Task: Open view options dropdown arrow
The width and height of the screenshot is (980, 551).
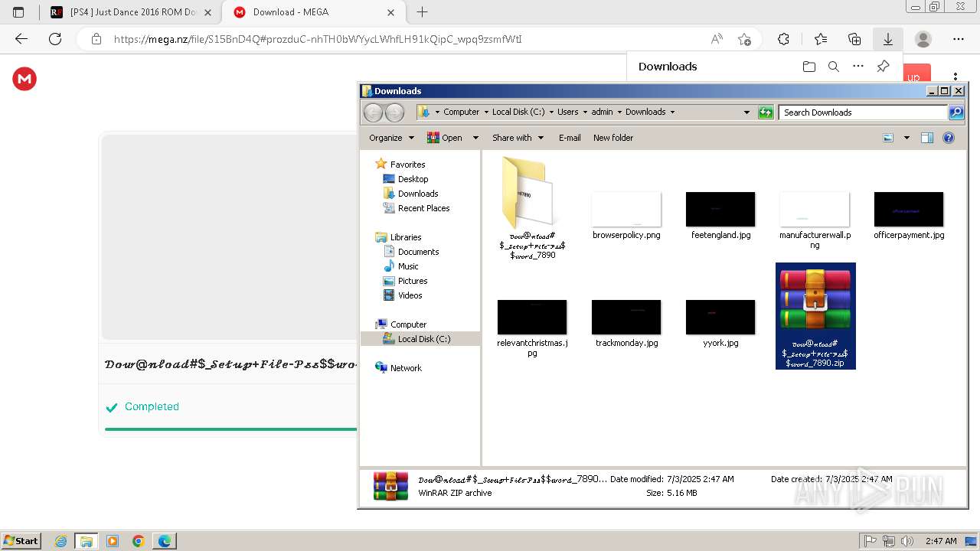Action: pos(906,138)
